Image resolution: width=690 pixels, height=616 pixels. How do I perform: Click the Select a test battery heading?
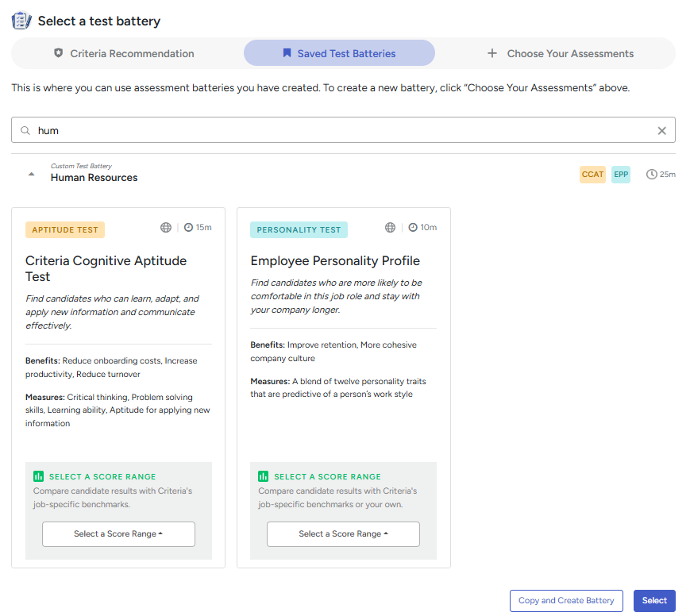click(x=99, y=21)
